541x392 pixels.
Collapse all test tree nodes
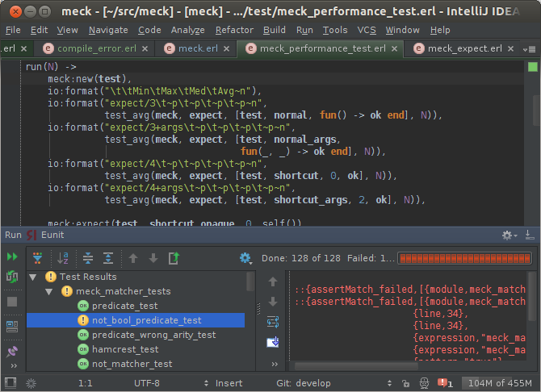(88, 258)
